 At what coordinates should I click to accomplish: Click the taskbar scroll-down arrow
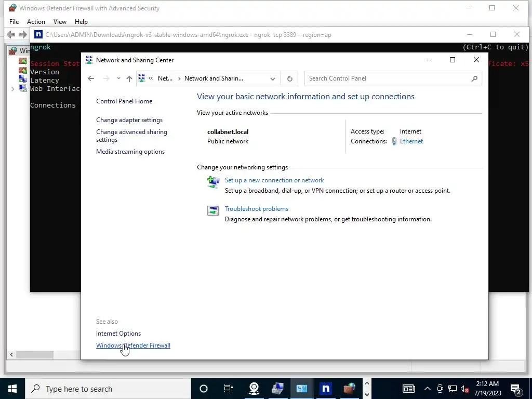367,395
